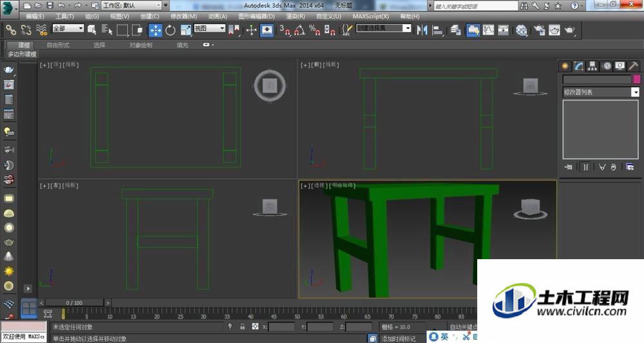The width and height of the screenshot is (644, 343).
Task: Toggle the Angle Snap magnet
Action: 299,30
